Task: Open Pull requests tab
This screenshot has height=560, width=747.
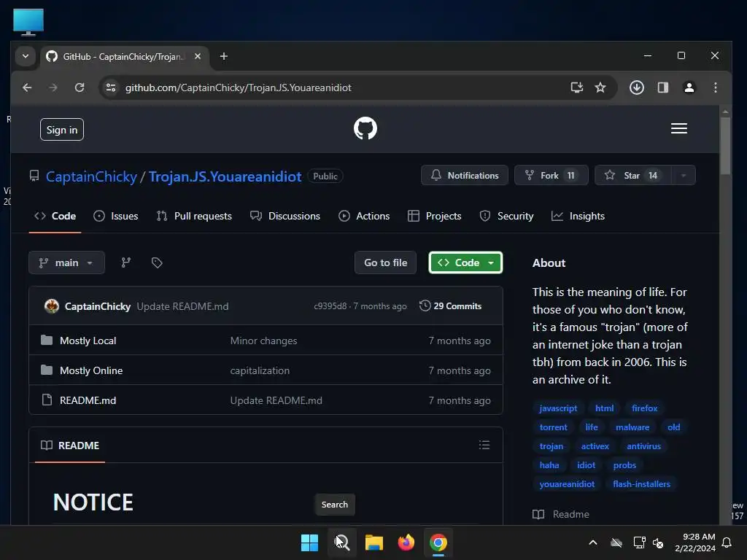Action: 194,216
